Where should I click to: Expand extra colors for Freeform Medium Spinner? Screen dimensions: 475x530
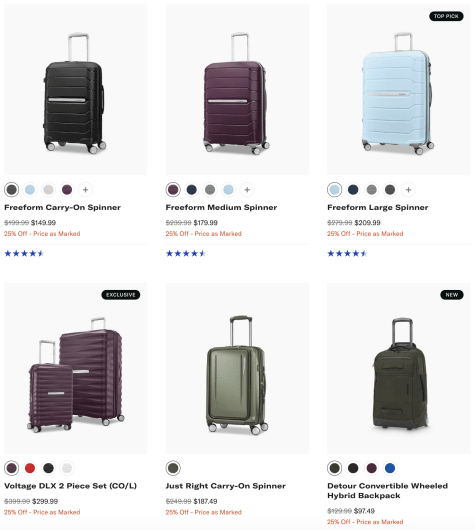coord(247,190)
